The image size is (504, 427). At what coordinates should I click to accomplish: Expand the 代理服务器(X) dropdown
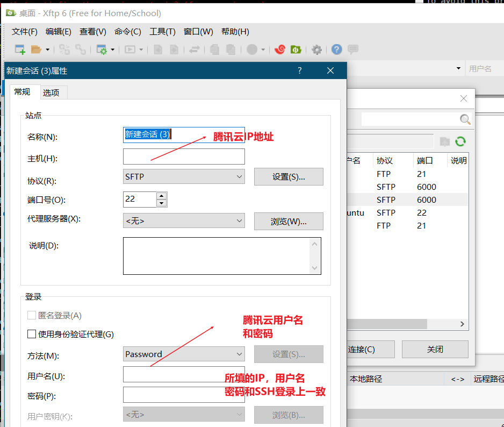tap(184, 220)
